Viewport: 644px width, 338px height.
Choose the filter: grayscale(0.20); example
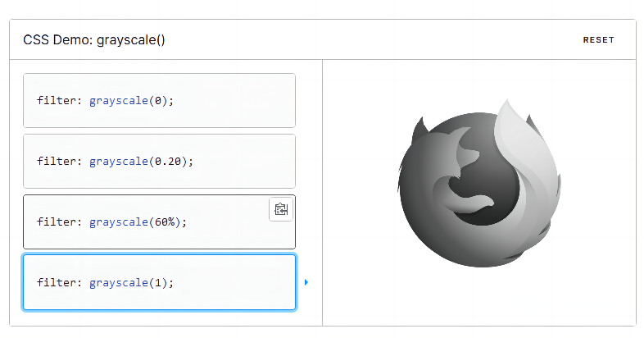click(159, 161)
